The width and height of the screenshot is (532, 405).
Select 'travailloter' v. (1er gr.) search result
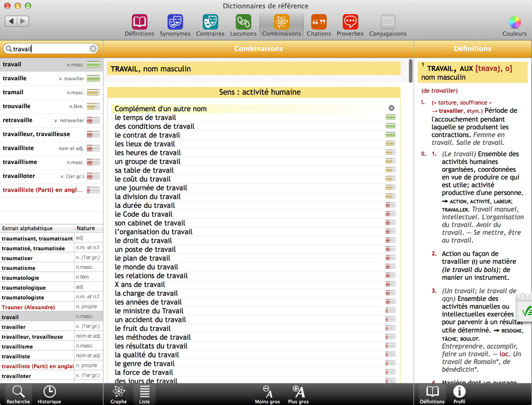point(51,176)
